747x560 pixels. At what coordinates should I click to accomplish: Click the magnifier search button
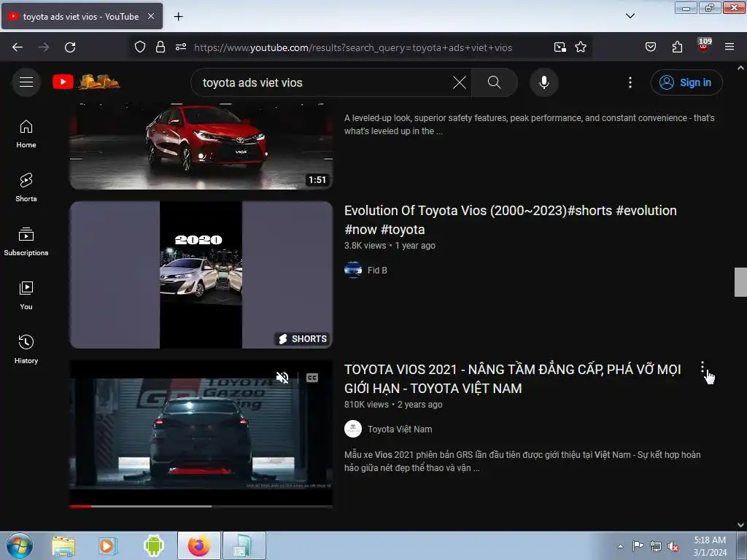click(494, 82)
